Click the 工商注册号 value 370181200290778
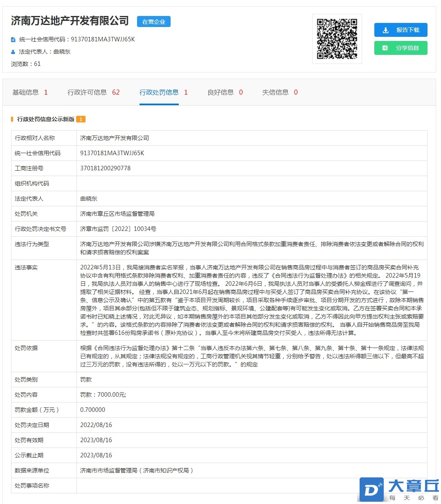This screenshot has width=441, height=504. (106, 168)
